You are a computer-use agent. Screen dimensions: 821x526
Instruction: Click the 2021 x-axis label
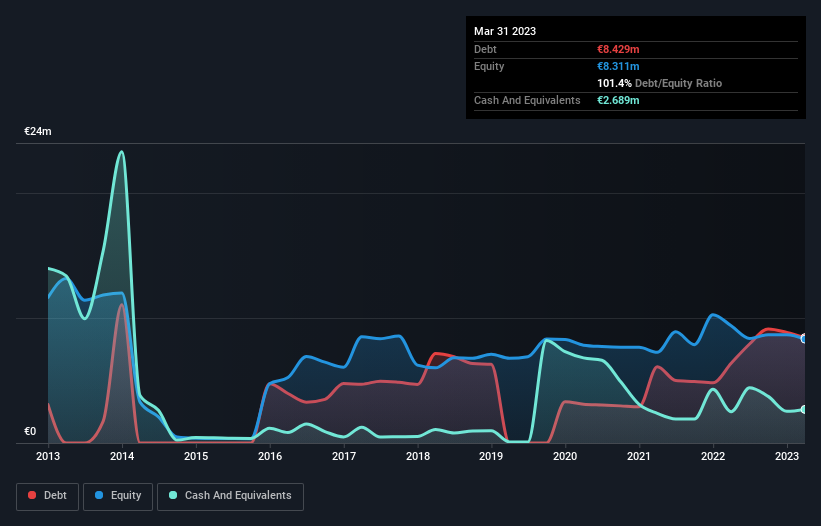[639, 456]
